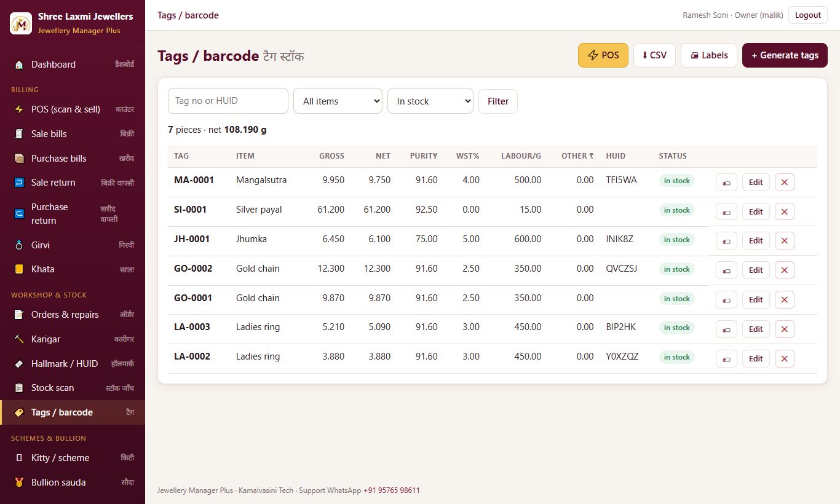Click the Sale return sidebar icon
Screen dimensions: 840x504
point(19,183)
